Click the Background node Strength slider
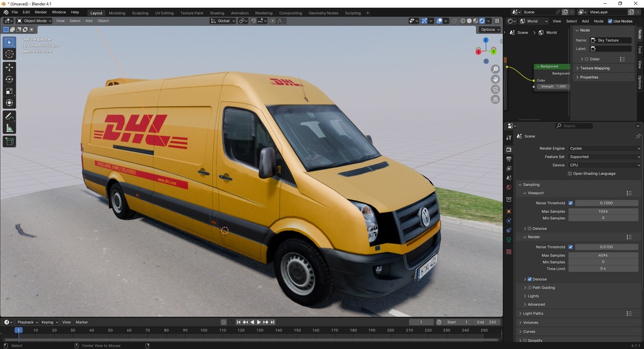644x349 pixels. [x=553, y=86]
